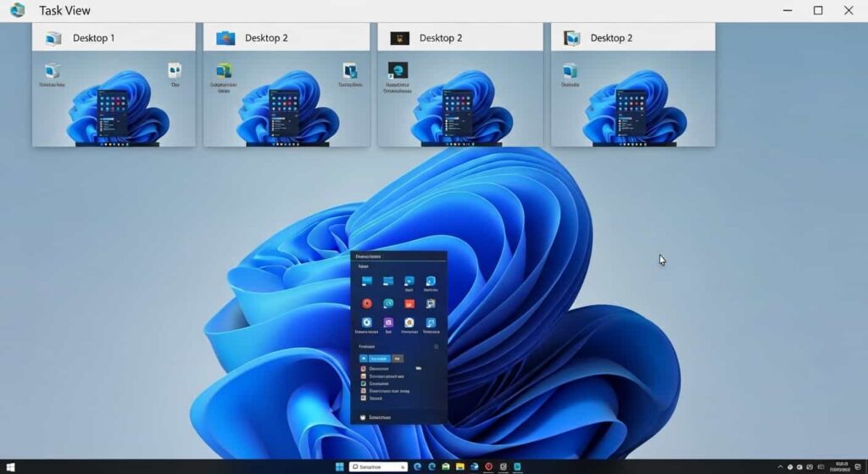Toggle the gray filter button beside the blue one
This screenshot has width=868, height=474.
pyautogui.click(x=397, y=358)
